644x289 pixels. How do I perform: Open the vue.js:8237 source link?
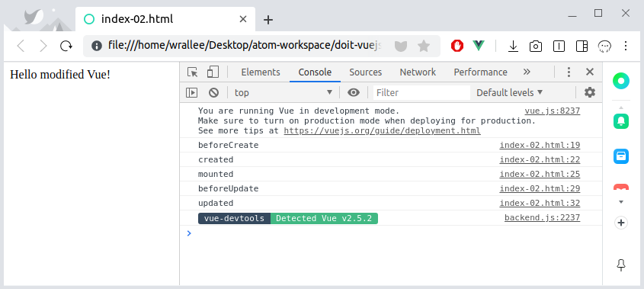552,111
